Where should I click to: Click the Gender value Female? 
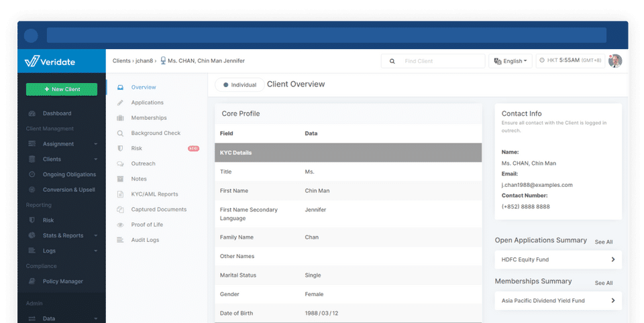point(314,294)
